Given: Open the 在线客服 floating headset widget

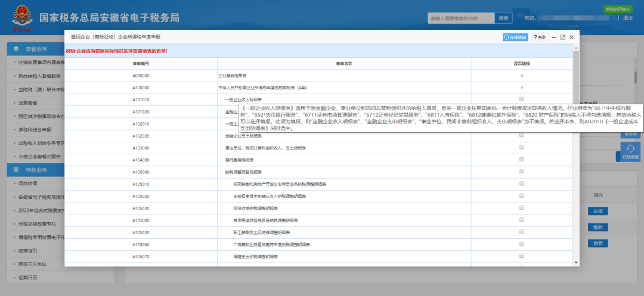Looking at the screenshot, I should point(630,152).
